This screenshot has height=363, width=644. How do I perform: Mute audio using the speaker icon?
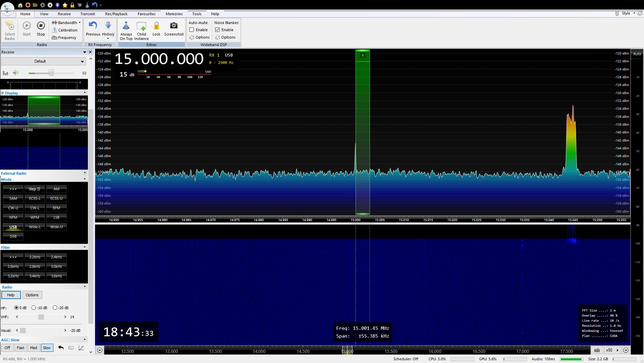16,73
